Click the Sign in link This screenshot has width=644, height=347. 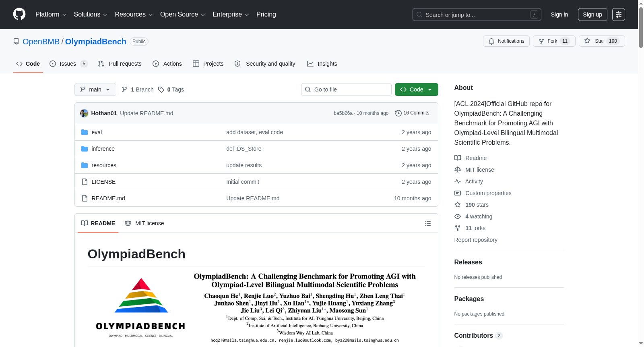pyautogui.click(x=559, y=15)
